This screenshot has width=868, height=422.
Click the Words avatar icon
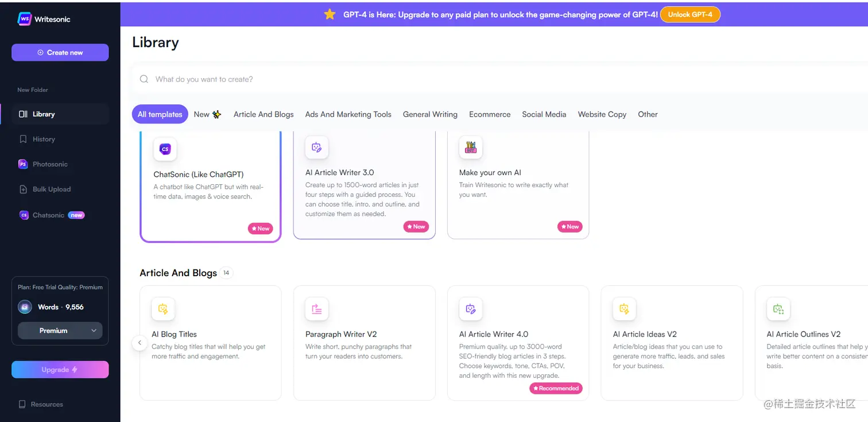pyautogui.click(x=25, y=307)
